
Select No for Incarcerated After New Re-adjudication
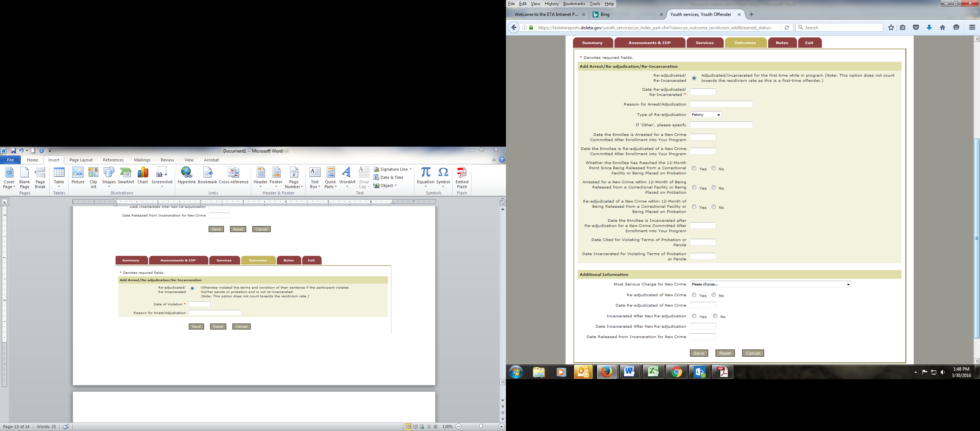coord(715,316)
